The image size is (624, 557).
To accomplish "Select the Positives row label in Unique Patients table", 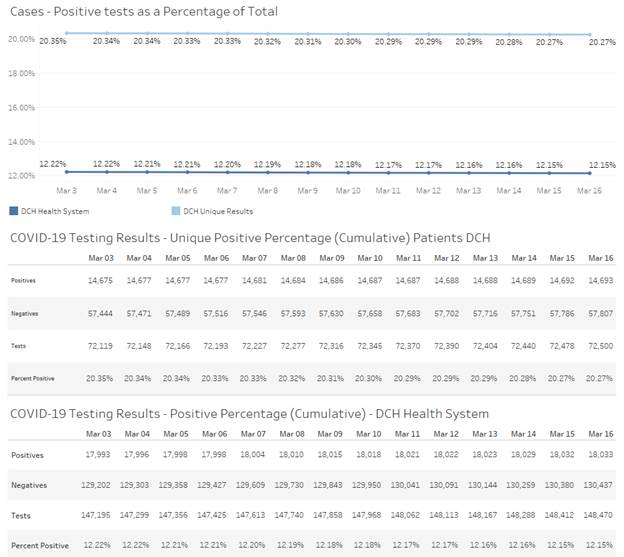I will [24, 282].
